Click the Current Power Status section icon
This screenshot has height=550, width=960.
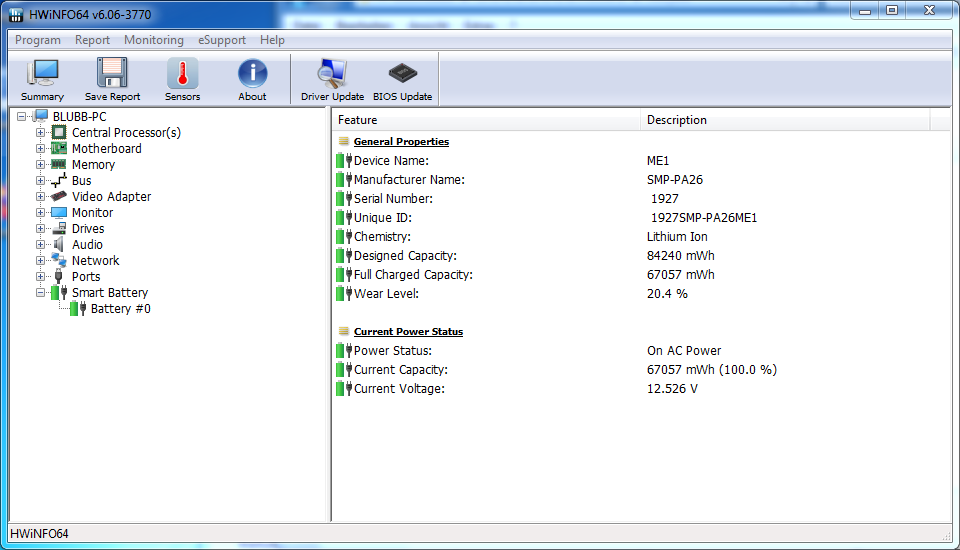tap(343, 331)
